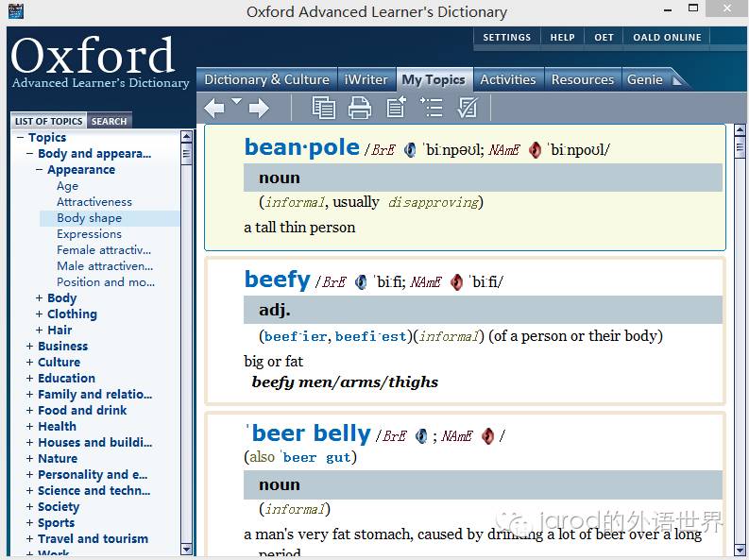Expand the Education node
This screenshot has width=749, height=560.
pos(29,378)
